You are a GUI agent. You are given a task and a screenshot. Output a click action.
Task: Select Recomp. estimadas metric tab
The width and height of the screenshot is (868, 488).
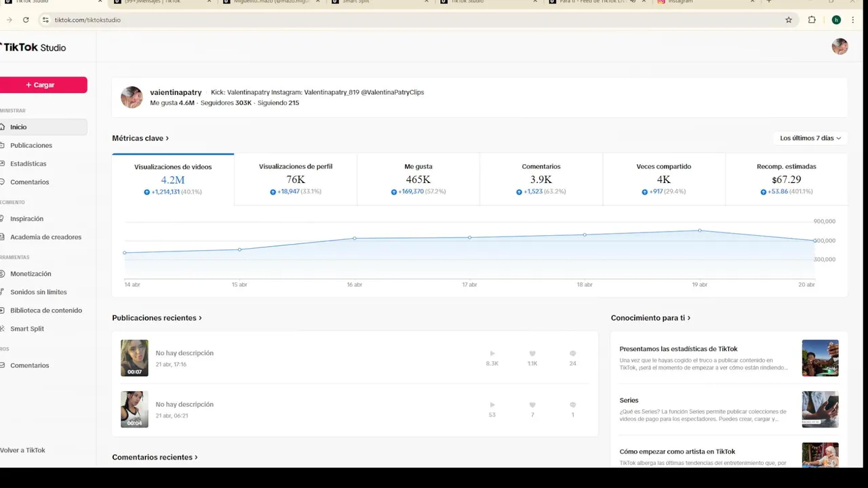pos(787,180)
